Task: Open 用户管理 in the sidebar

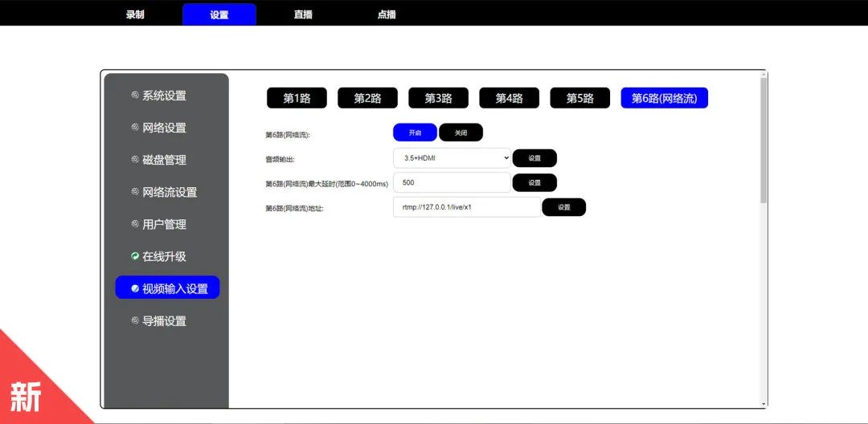Action: 164,224
